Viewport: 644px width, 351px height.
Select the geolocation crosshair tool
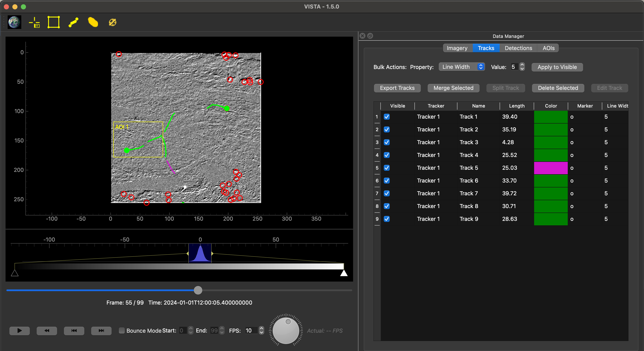(34, 22)
